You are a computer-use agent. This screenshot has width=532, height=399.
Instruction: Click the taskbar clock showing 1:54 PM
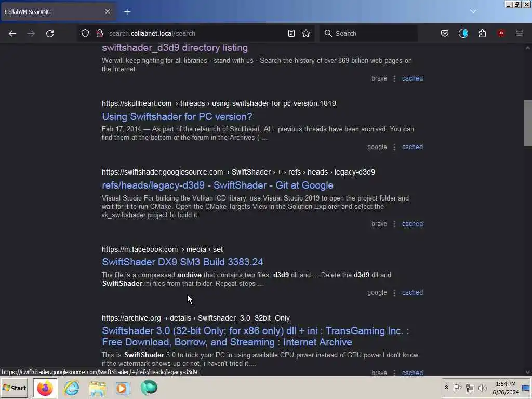[506, 388]
